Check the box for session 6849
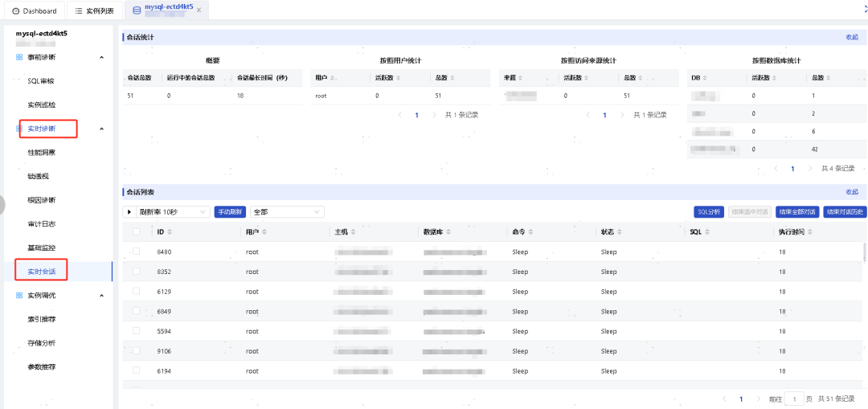This screenshot has height=409, width=868. pos(136,311)
